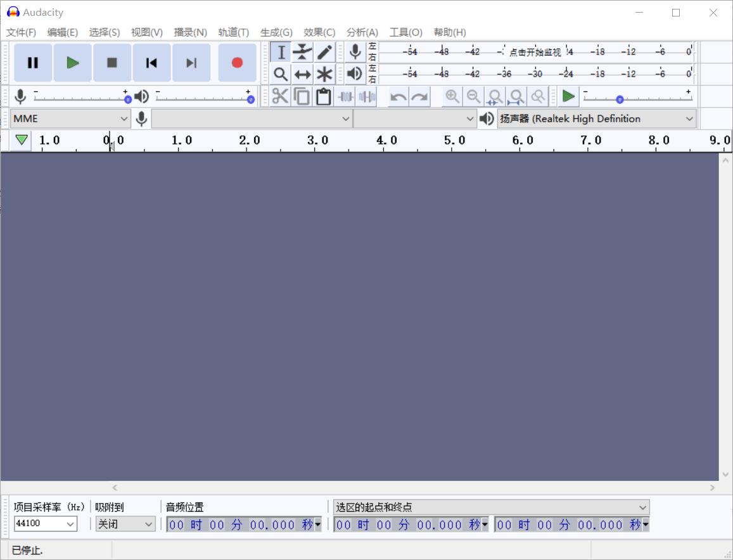Open the 吸附到 snap dropdown
The image size is (733, 560).
tap(125, 524)
